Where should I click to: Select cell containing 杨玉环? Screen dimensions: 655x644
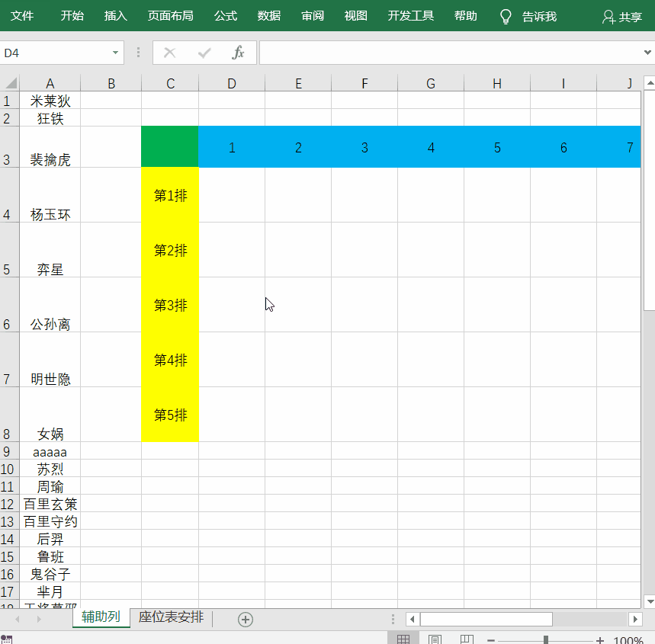click(50, 195)
